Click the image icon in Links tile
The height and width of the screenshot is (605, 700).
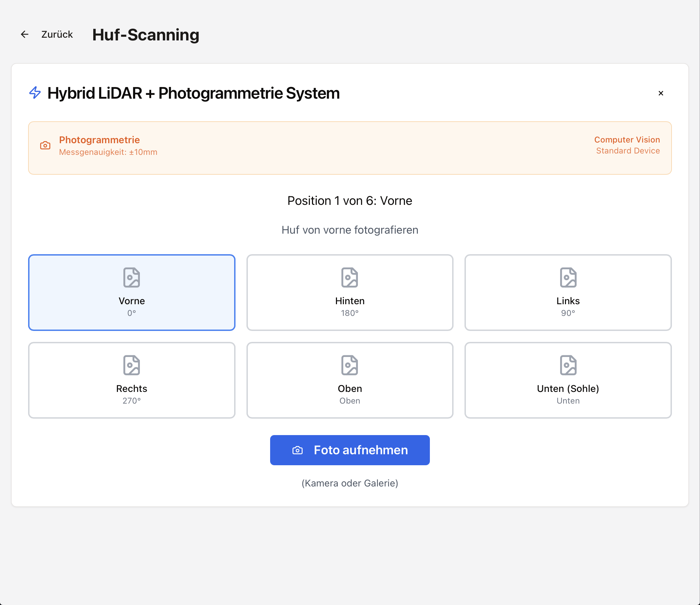pos(568,277)
